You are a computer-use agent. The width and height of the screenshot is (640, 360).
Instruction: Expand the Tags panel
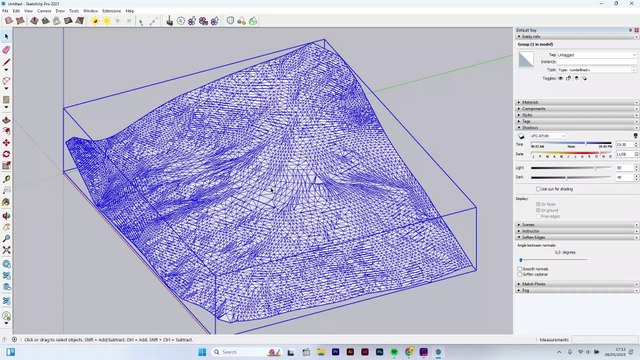pos(576,121)
